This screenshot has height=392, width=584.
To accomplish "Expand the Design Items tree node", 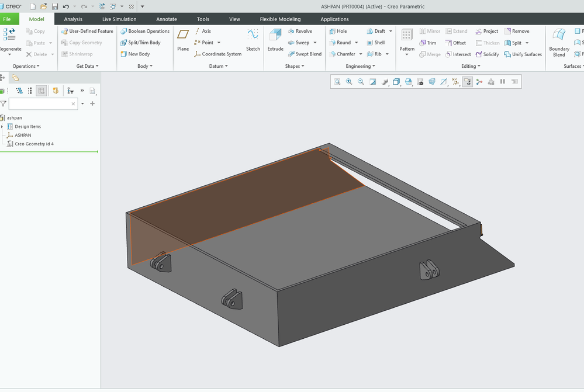I will pos(2,127).
